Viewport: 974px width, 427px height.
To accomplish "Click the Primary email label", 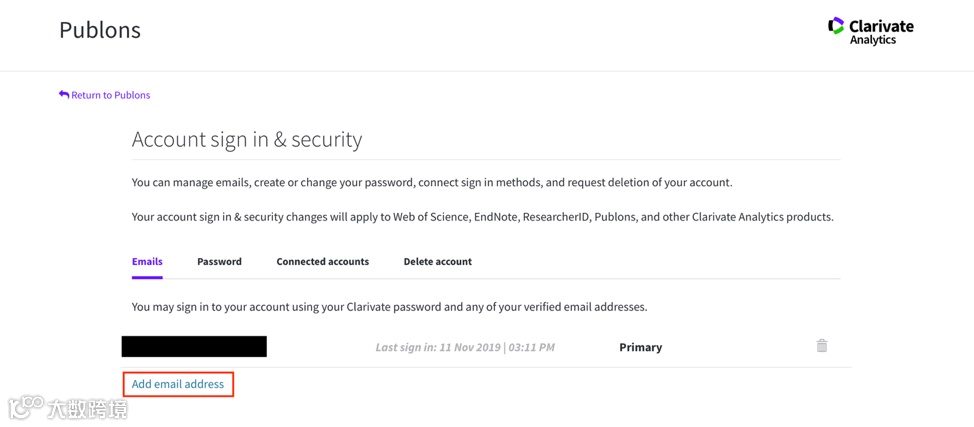I will [640, 348].
